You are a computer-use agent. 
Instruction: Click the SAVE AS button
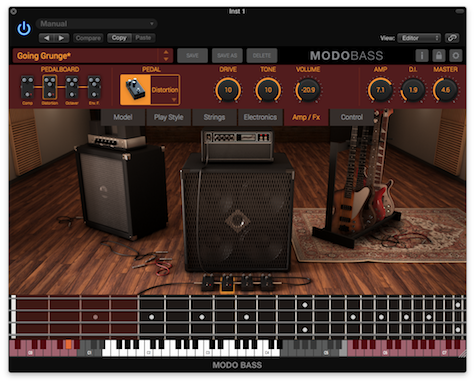227,56
